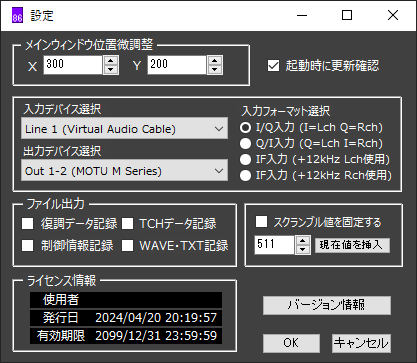This screenshot has height=363, width=417.
Task: Decrease the Y position spinner value
Action: tap(215, 70)
